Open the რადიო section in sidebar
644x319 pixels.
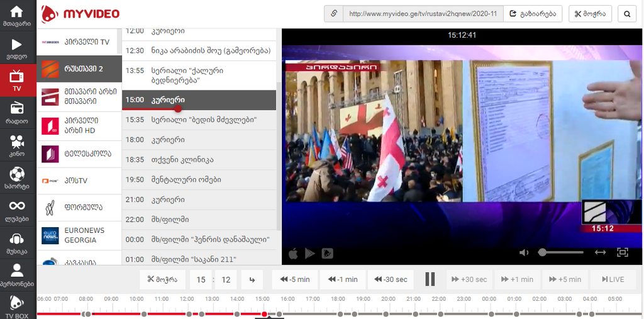pos(17,112)
